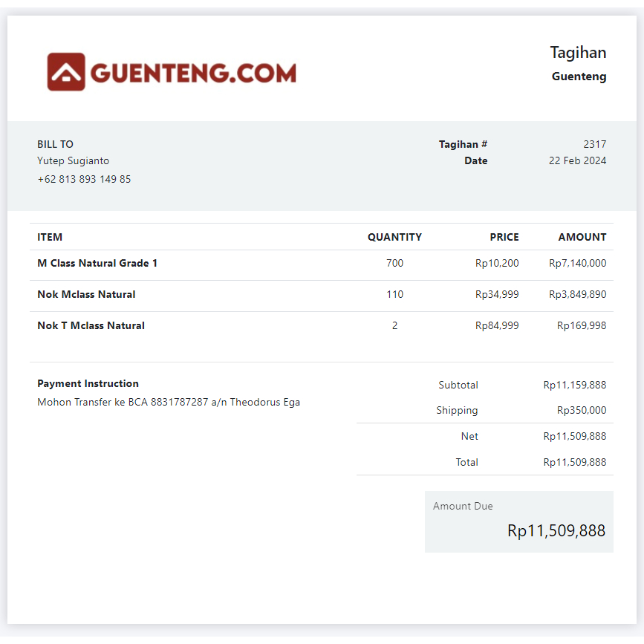Image resolution: width=644 pixels, height=644 pixels.
Task: Click the QUANTITY column header
Action: click(394, 237)
